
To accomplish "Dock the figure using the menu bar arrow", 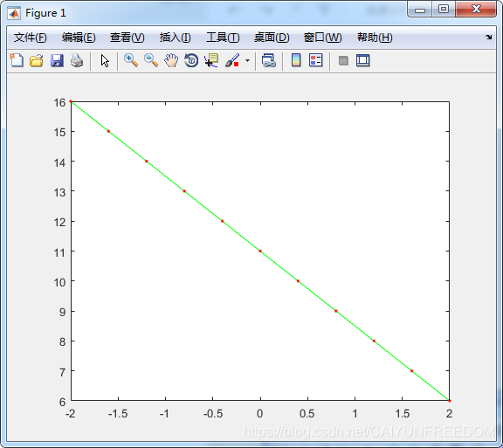I will (488, 38).
